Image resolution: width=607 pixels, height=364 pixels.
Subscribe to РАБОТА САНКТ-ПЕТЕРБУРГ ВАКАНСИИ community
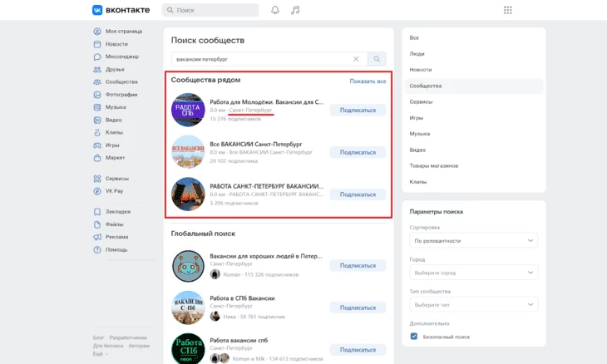(x=358, y=194)
